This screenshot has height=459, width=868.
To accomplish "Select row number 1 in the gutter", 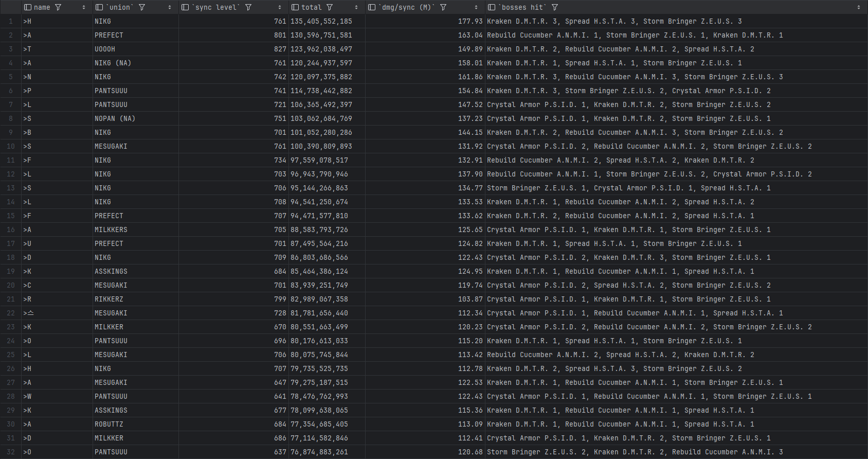I will pyautogui.click(x=10, y=21).
